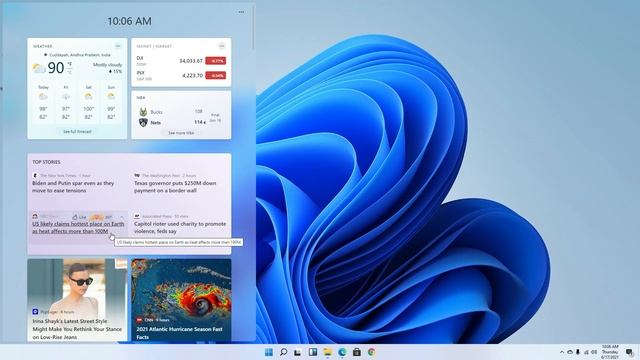This screenshot has height=360, width=640.
Task: Open Task View on the taskbar
Action: pos(298,352)
